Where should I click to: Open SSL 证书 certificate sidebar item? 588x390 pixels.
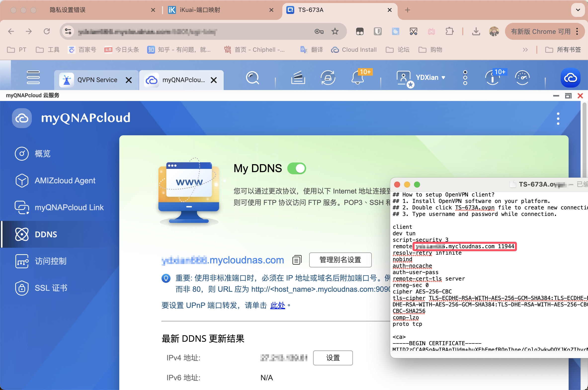pos(60,288)
